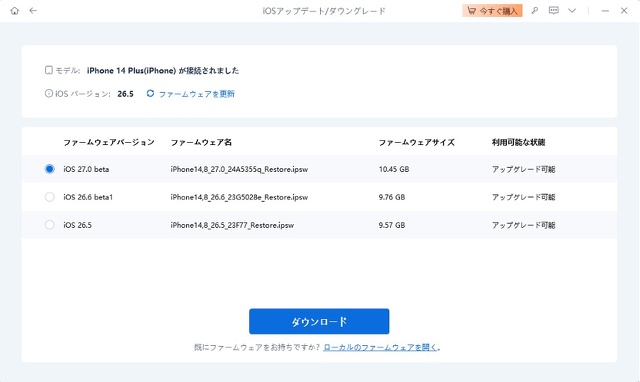The width and height of the screenshot is (640, 382).
Task: Click the refresh icon beside ファームウェアを更新
Action: pos(150,93)
